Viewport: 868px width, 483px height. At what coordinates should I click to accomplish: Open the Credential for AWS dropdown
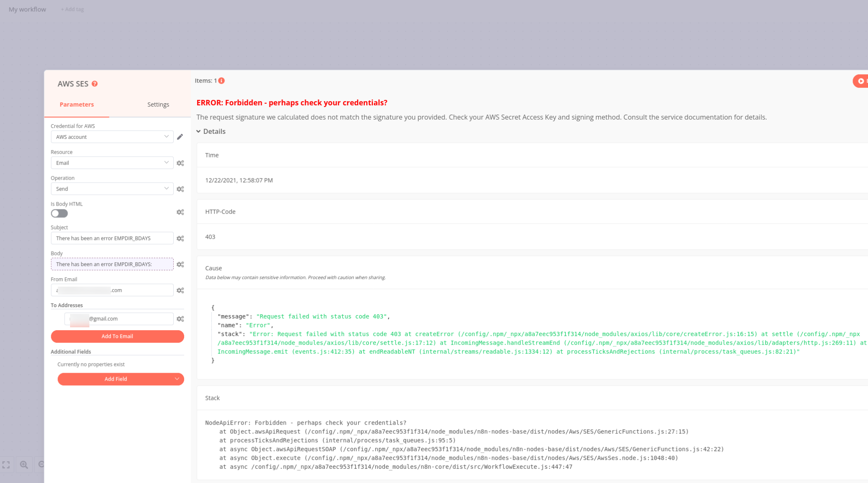(x=112, y=136)
